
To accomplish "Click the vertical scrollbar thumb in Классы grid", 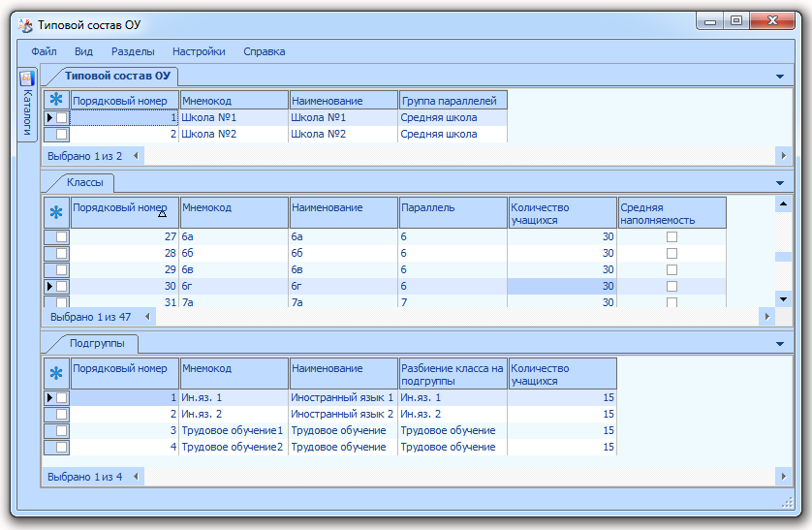I will coord(784,257).
